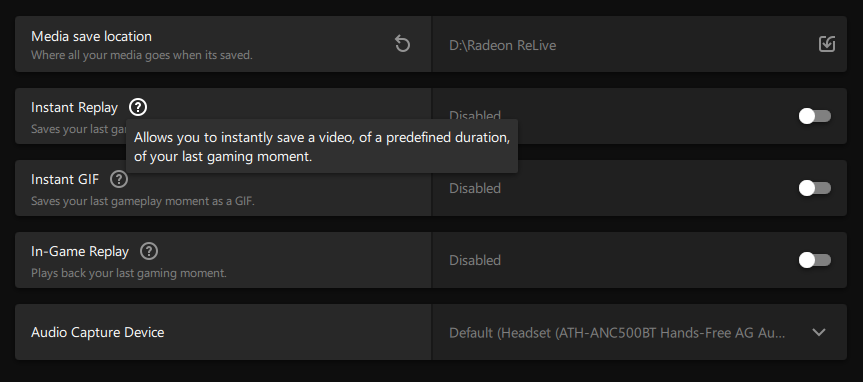Open the Default Headset audio device dropdown

[x=639, y=332]
